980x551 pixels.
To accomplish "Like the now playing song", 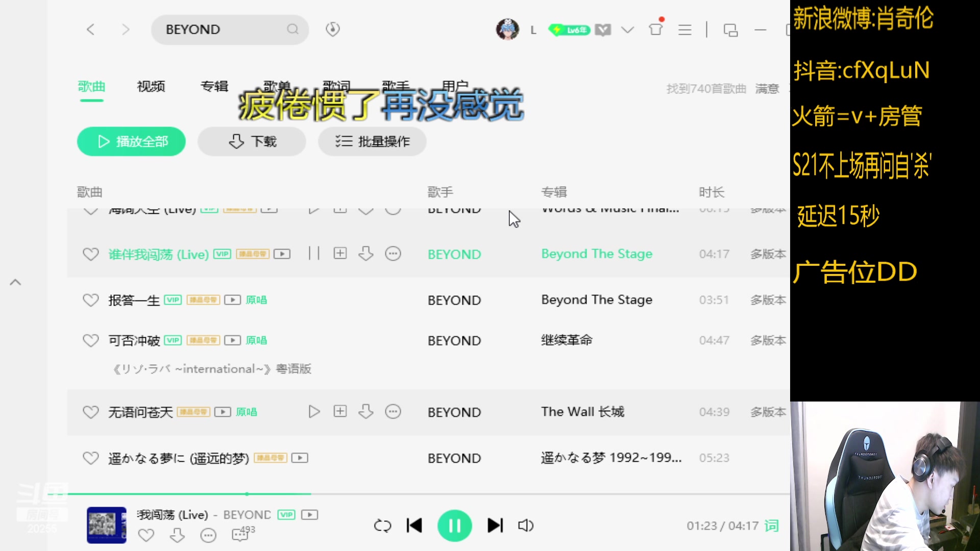I will tap(146, 535).
